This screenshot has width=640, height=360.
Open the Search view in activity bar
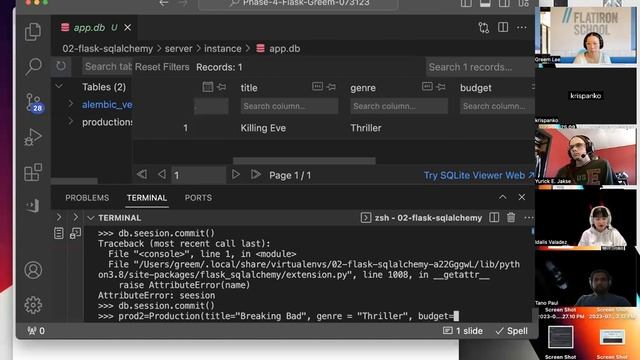pos(33,67)
